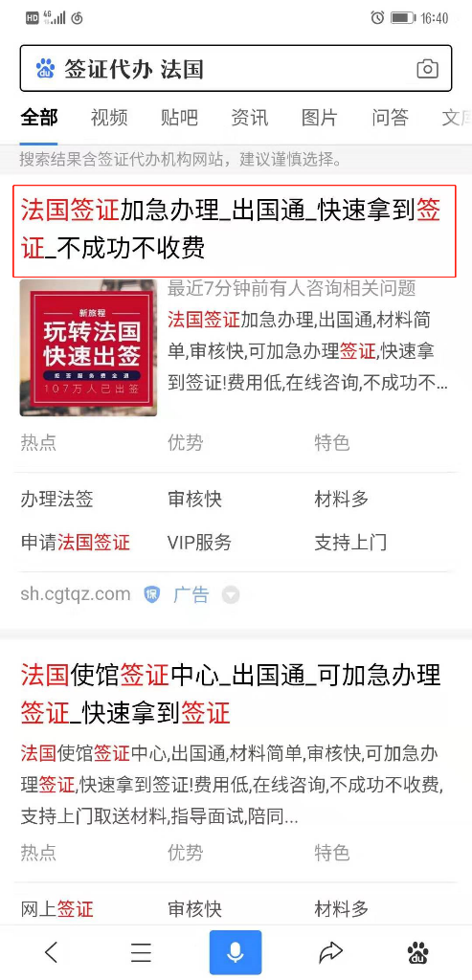Tap the camera search icon
The image size is (472, 980).
point(428,69)
